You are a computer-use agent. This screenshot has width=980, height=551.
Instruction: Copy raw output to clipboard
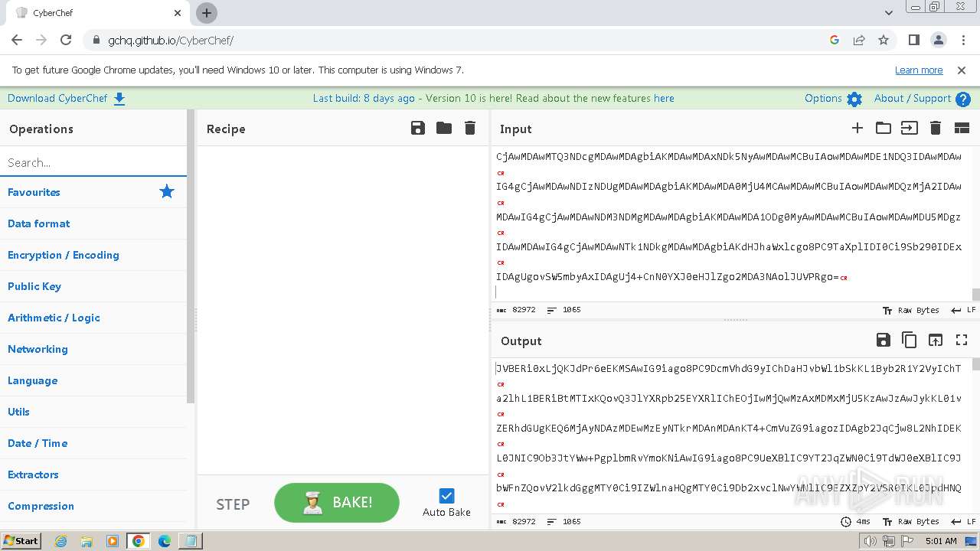tap(910, 340)
